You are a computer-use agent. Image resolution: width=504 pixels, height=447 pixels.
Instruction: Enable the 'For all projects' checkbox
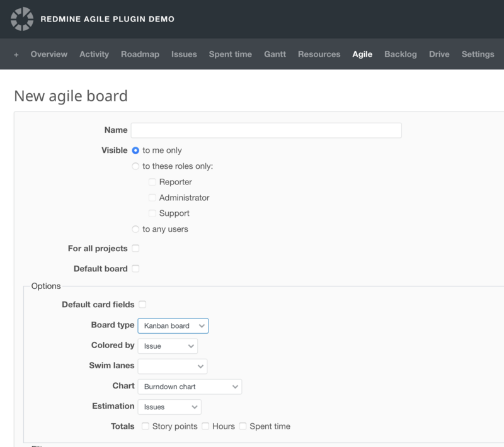135,249
